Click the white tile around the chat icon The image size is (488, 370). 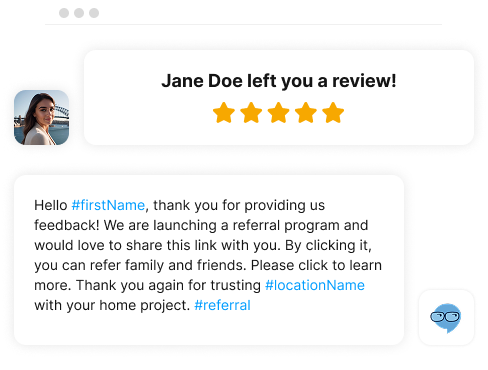(x=446, y=317)
